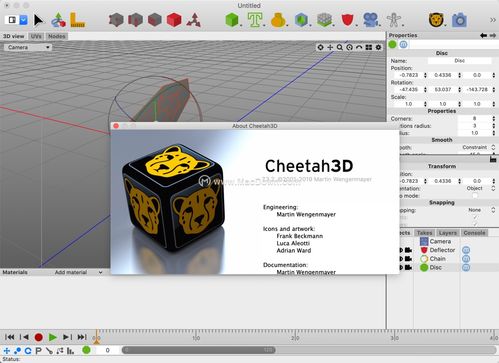Screen dimensions: 499x363
Task: Click the red three-arrow pivot mode icon
Action: point(194,20)
